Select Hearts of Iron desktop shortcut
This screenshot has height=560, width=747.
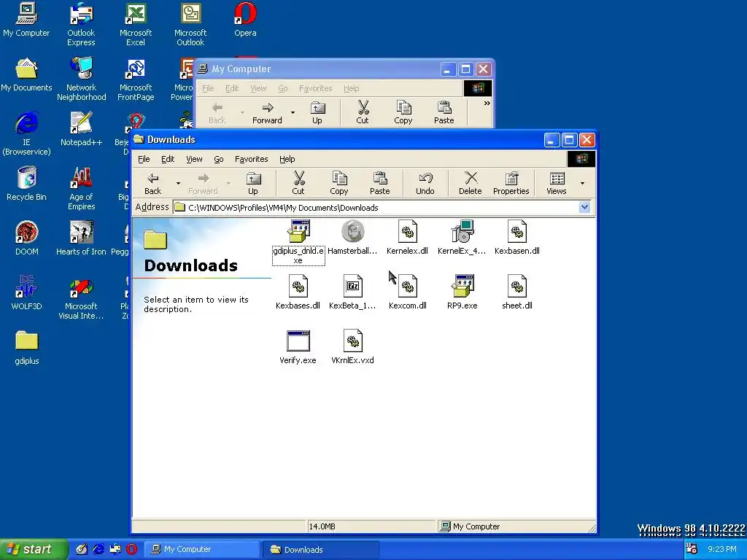[81, 238]
